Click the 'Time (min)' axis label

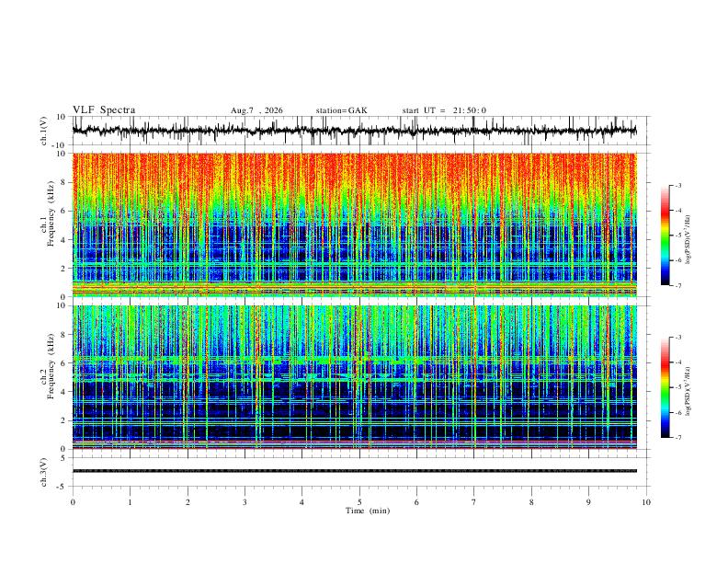368,511
